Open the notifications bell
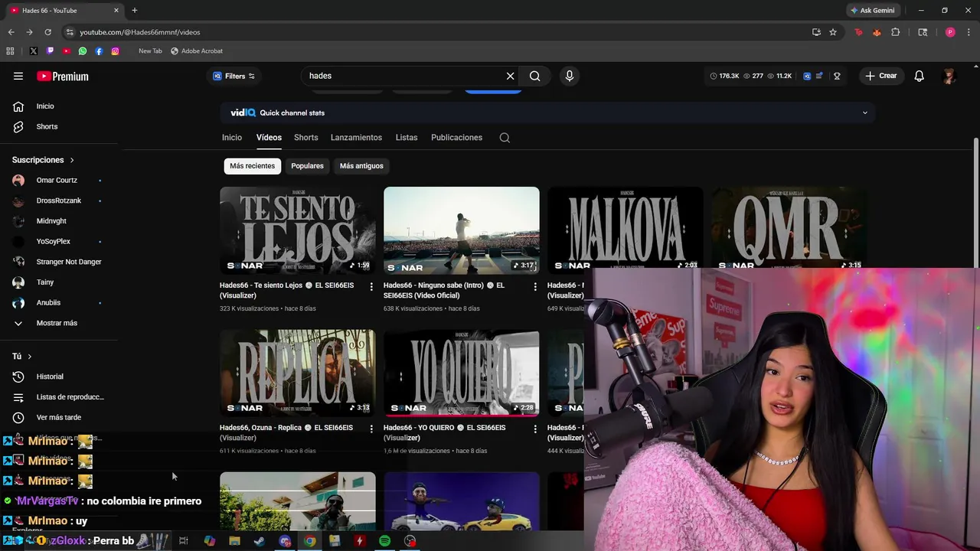Image resolution: width=980 pixels, height=551 pixels. (920, 76)
